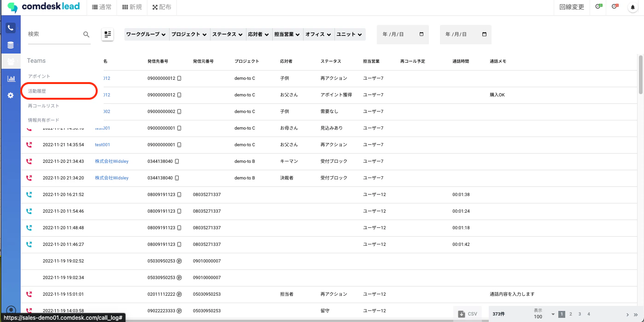644x322 pixels.
Task: Click device icon beside 09022223333
Action: click(x=179, y=310)
